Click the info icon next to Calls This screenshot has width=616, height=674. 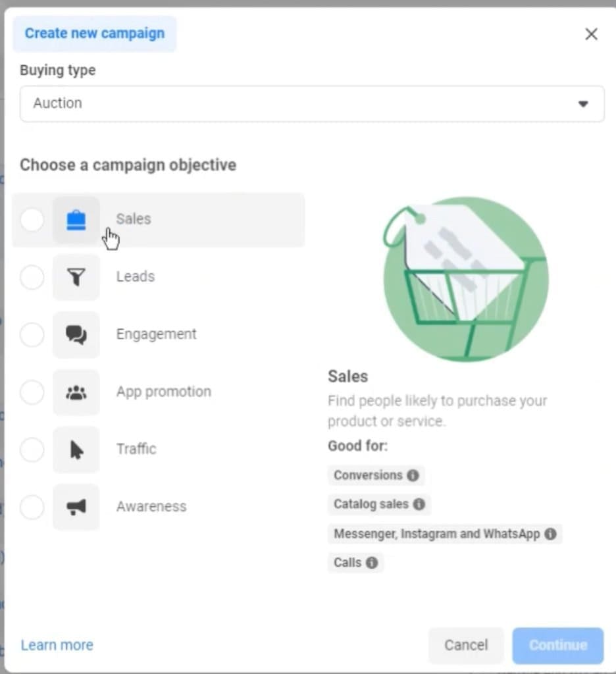[x=372, y=563]
